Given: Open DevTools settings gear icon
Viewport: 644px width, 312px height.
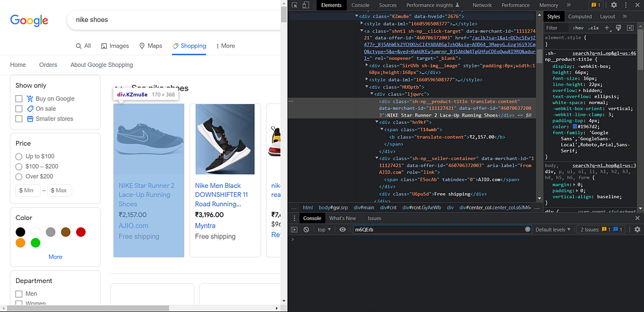Looking at the screenshot, I should click(614, 5).
